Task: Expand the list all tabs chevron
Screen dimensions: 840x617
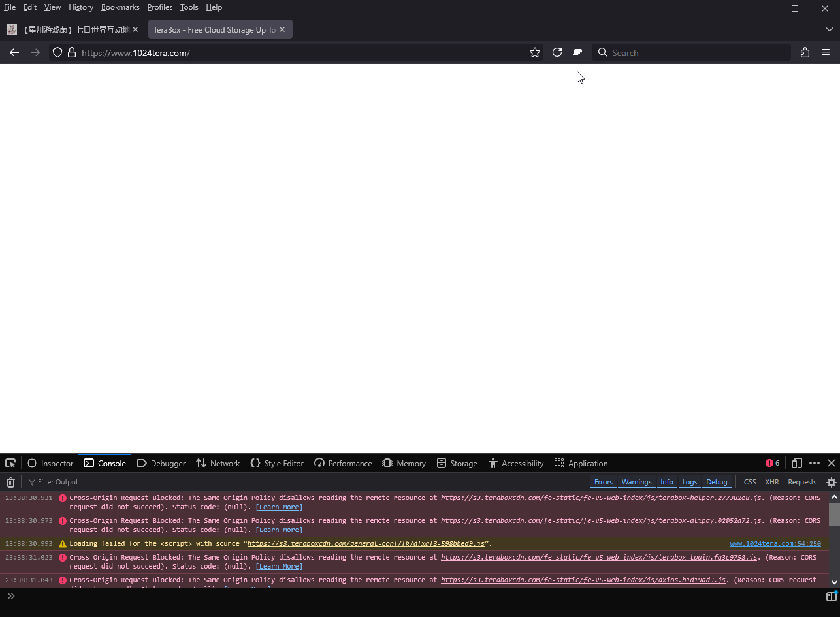Action: pos(829,29)
